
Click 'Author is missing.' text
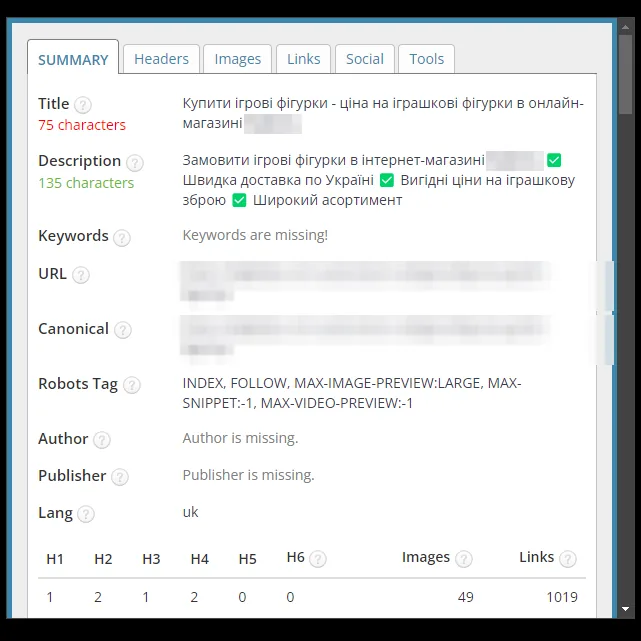point(240,438)
